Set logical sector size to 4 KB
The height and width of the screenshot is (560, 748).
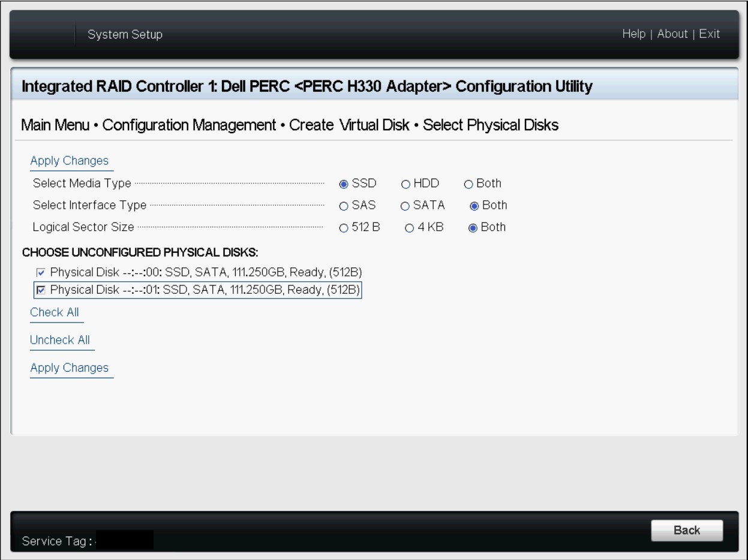410,228
